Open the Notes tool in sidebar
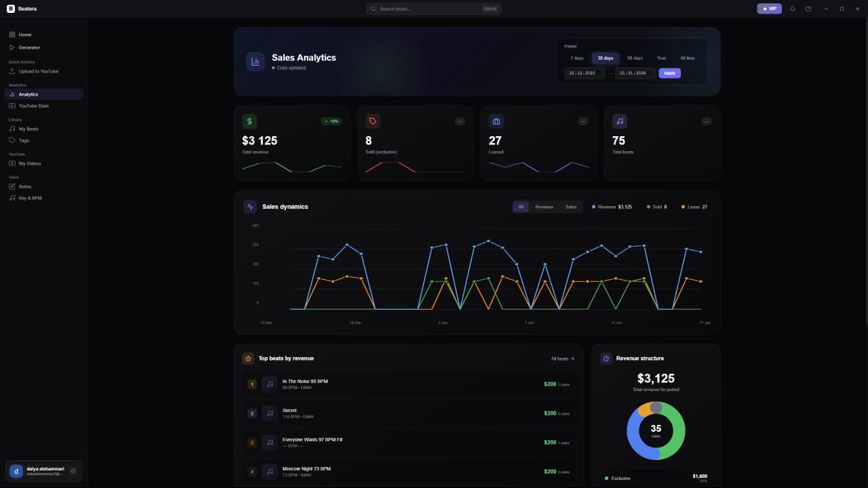The height and width of the screenshot is (488, 868). (24, 186)
